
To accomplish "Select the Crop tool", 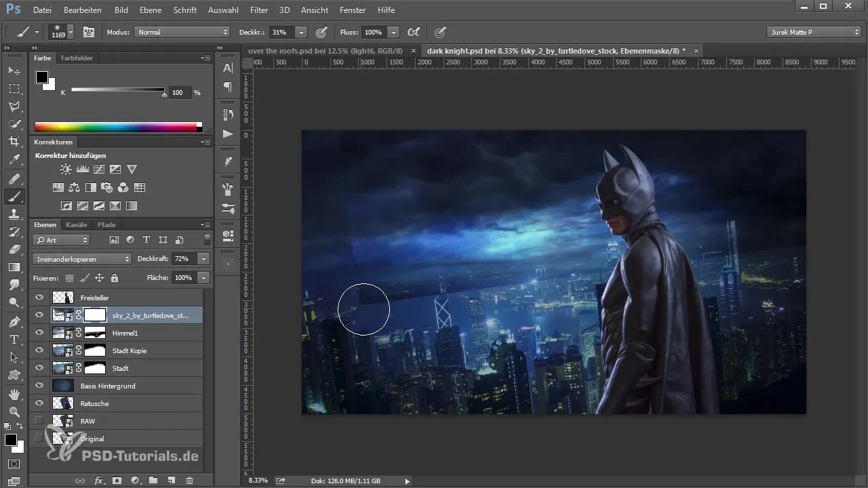I will pos(14,142).
